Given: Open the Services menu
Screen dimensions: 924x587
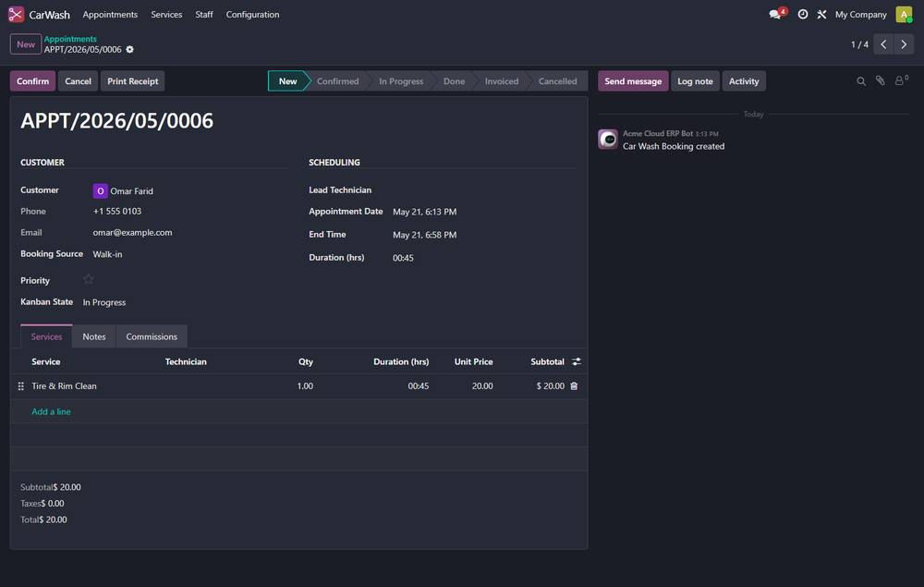Looking at the screenshot, I should (166, 14).
